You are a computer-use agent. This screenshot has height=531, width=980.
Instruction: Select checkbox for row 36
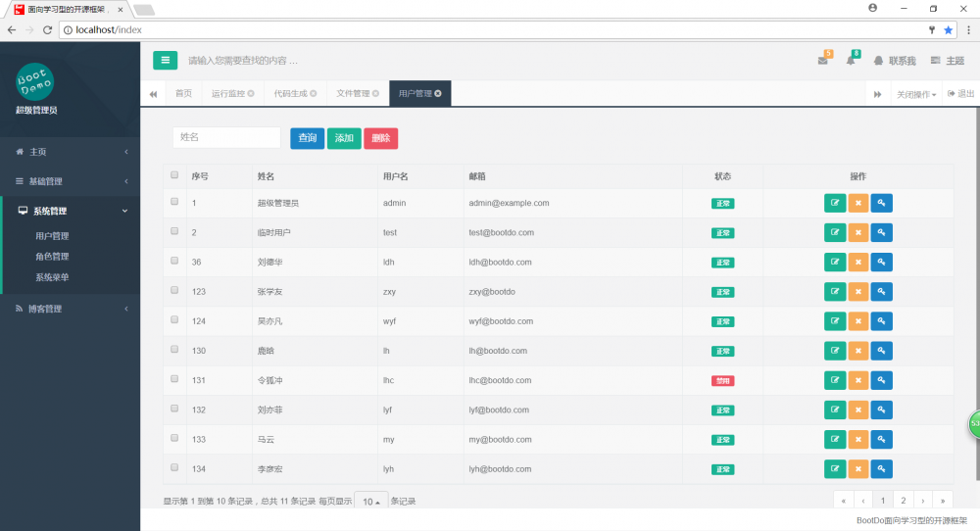174,261
